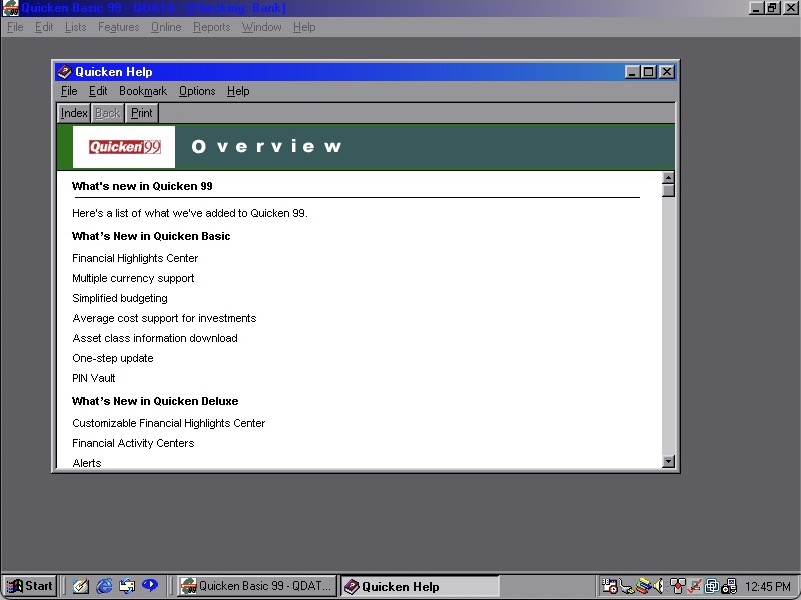Open the One-step update help topic
The image size is (801, 600).
pos(113,358)
